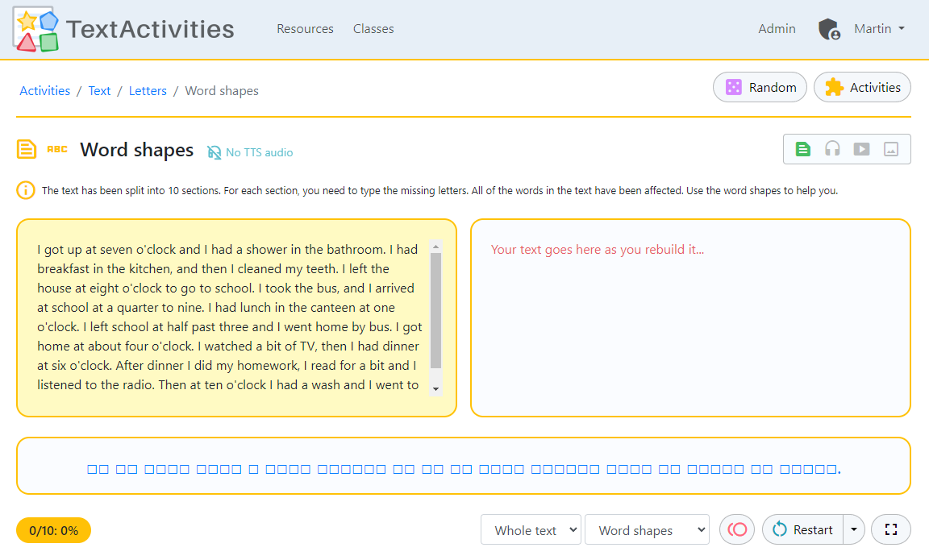Toggle fullscreen mode
This screenshot has width=929, height=560.
(891, 529)
